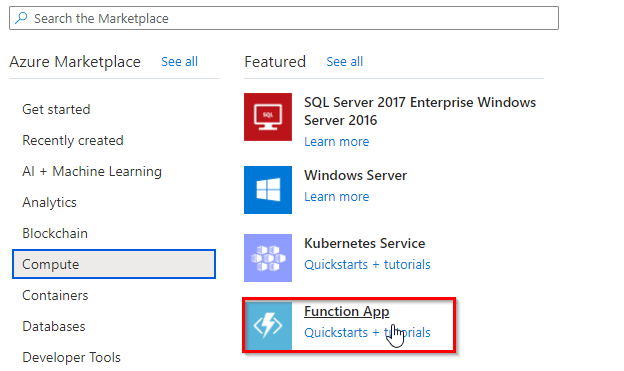Select the Compute category
The height and width of the screenshot is (371, 624).
[x=114, y=264]
